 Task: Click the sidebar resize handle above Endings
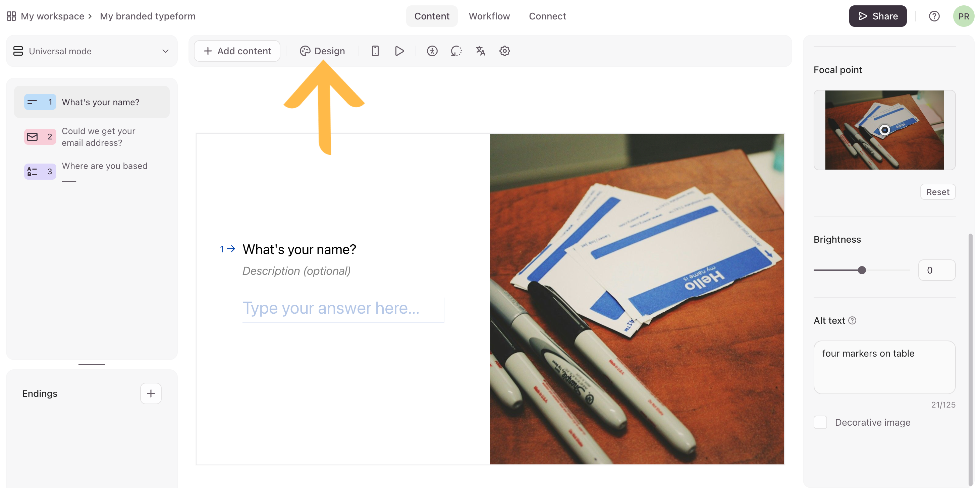92,364
